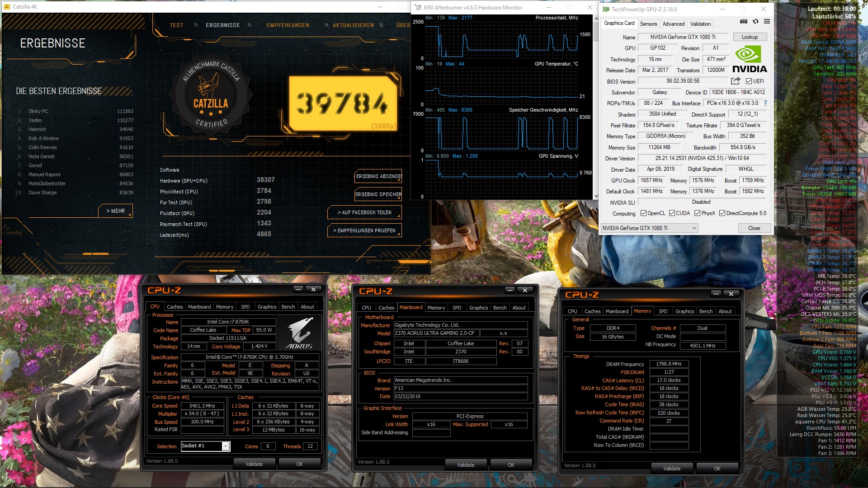Click EMPFEHLUNGEN PRUEFEN button

pyautogui.click(x=364, y=230)
